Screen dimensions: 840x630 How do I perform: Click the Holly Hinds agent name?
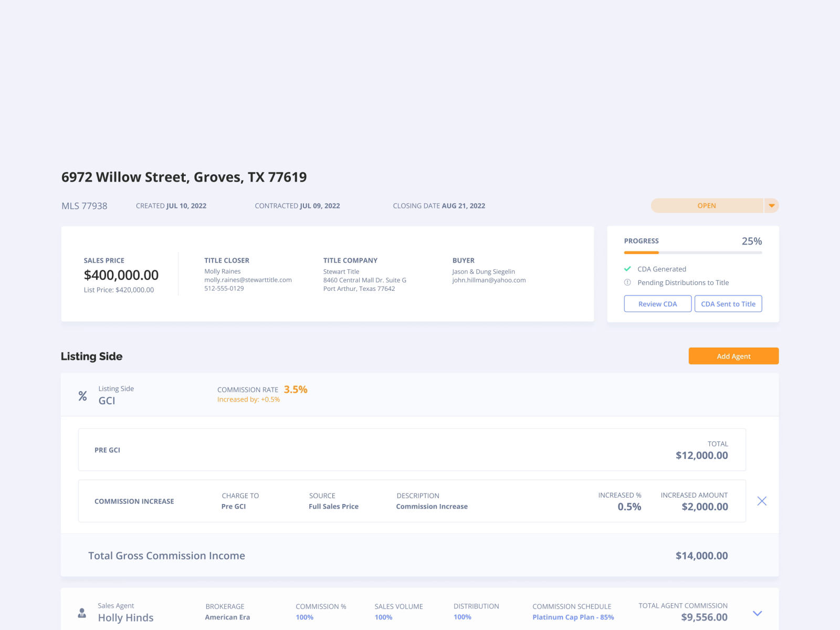(125, 618)
